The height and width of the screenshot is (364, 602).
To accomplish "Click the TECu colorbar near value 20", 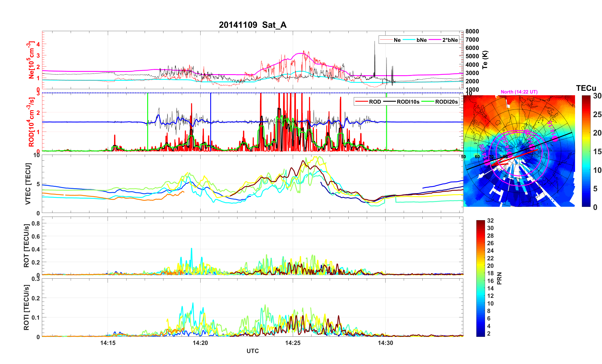I will 586,133.
